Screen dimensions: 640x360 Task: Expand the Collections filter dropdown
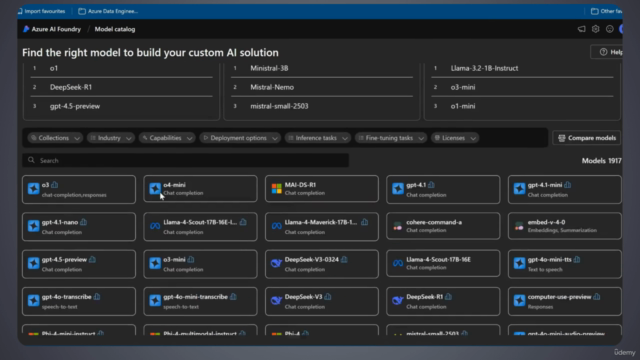point(55,138)
